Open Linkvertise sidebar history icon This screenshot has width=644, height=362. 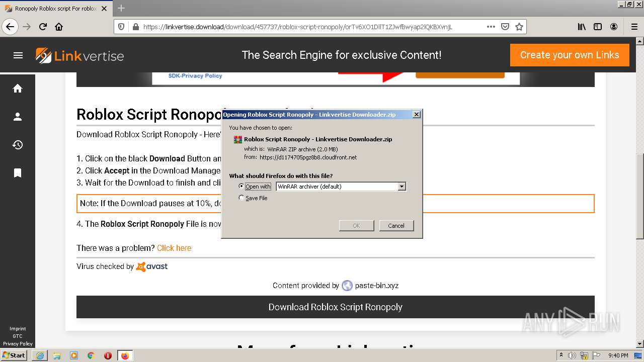18,145
